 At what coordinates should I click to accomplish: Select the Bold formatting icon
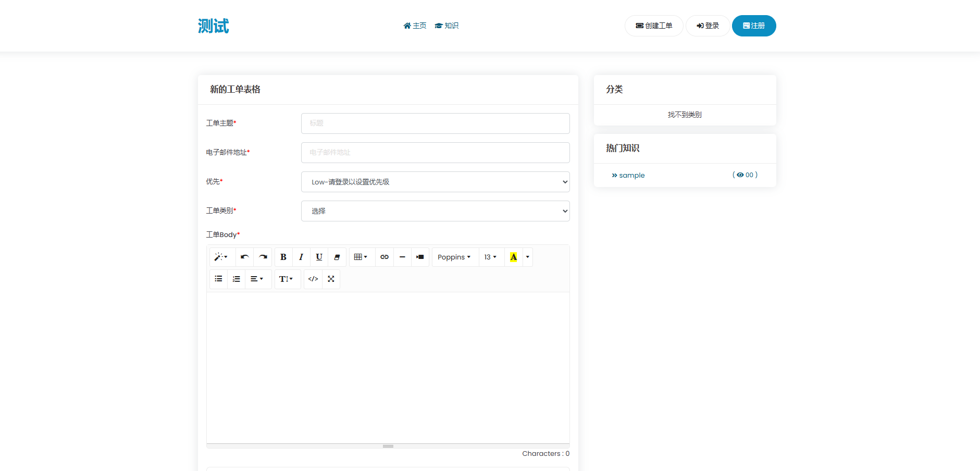(283, 257)
